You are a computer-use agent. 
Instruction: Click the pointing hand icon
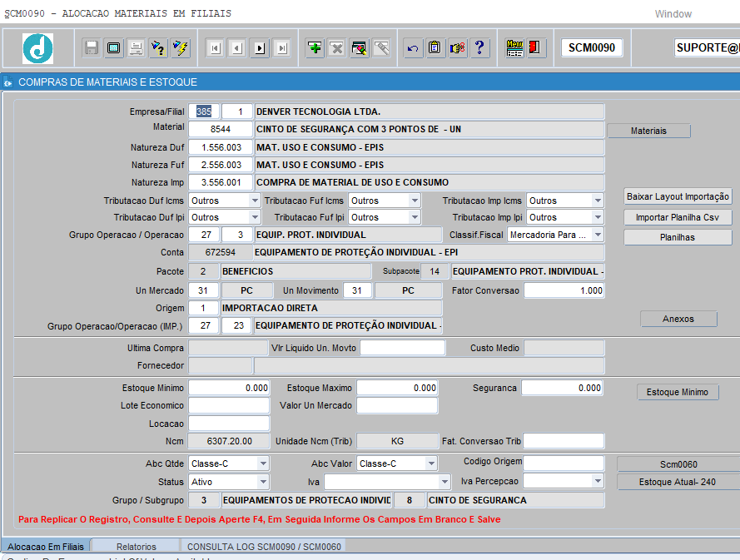click(x=457, y=48)
